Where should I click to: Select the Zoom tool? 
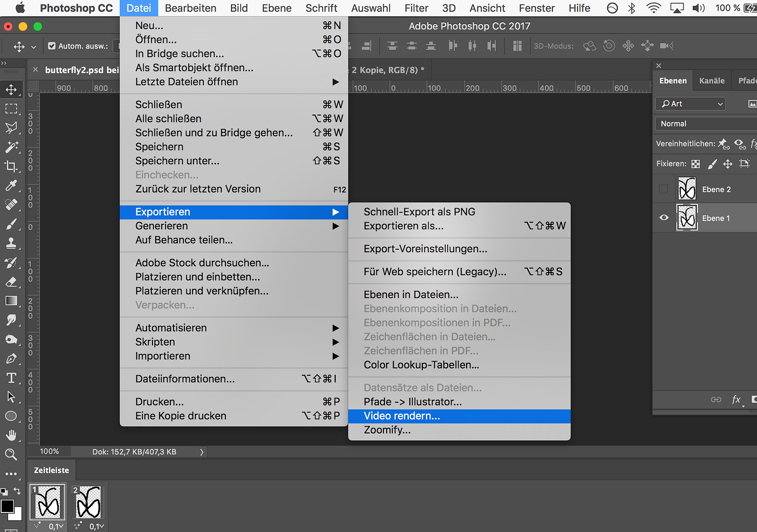coord(11,454)
